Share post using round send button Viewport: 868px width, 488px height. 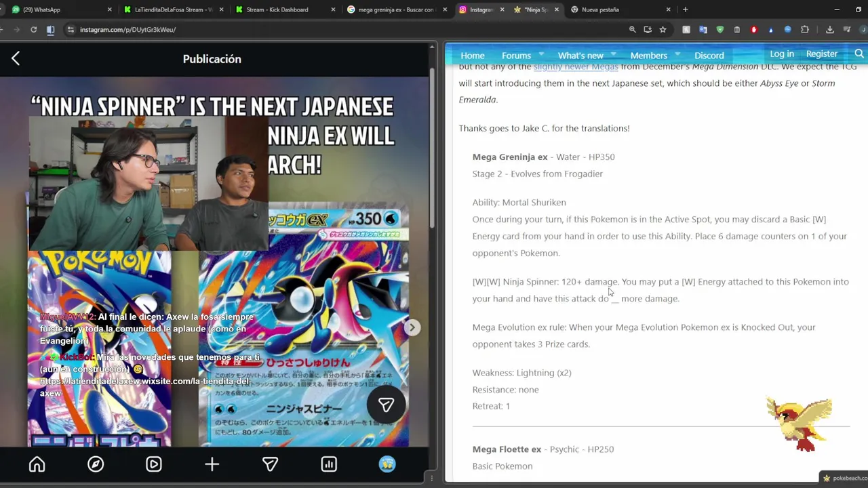(386, 405)
